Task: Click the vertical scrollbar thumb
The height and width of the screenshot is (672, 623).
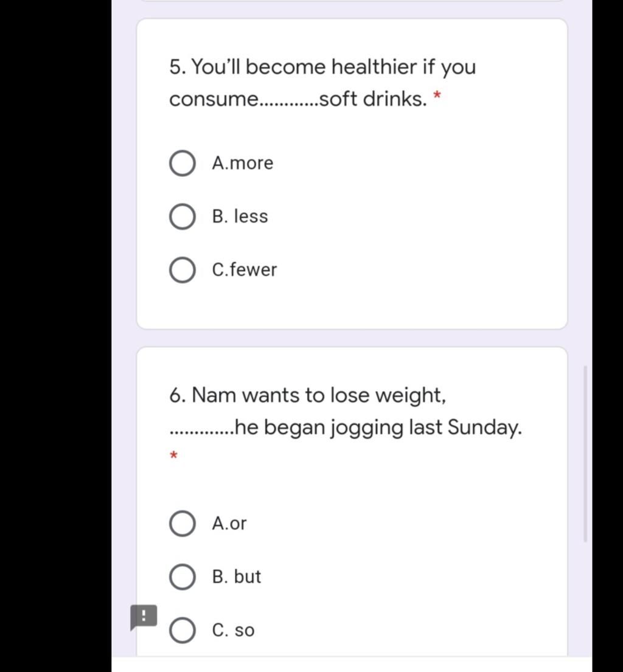Action: (x=585, y=454)
